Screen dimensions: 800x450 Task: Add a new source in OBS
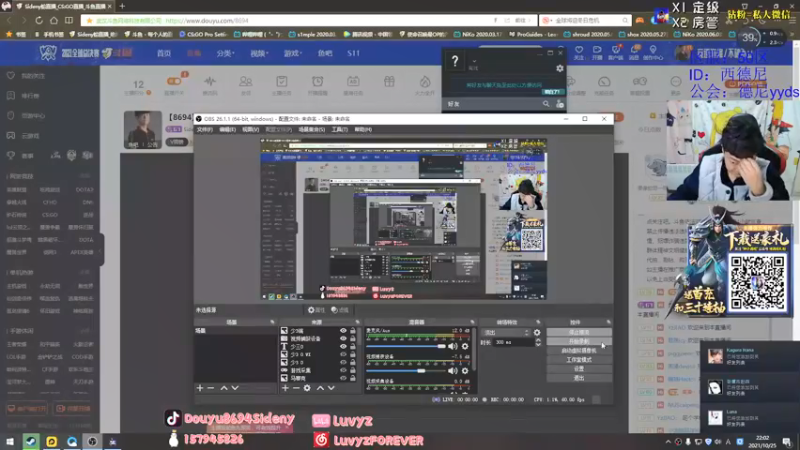tap(285, 388)
